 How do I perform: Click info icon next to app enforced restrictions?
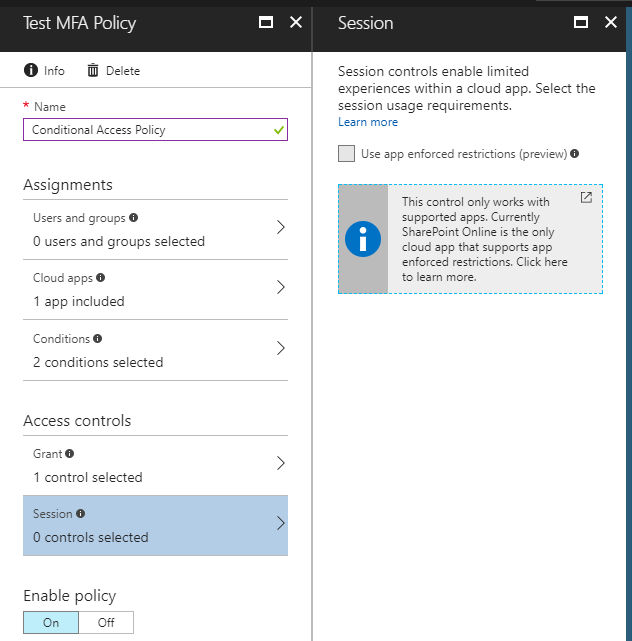click(x=574, y=154)
